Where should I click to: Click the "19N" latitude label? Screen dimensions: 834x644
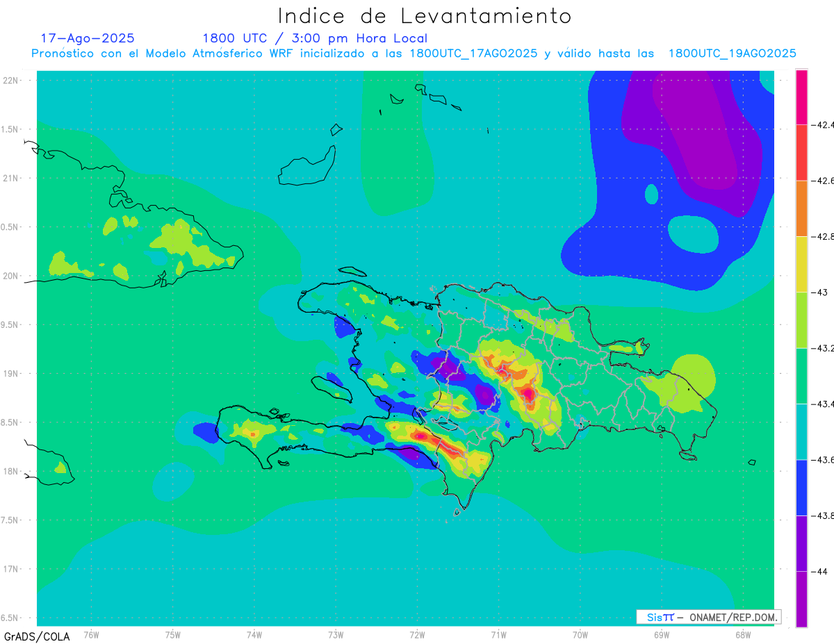pos(10,374)
